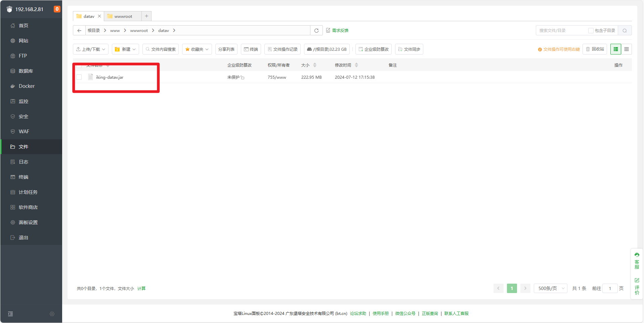Add a new file tab with plus
644x323 pixels.
click(146, 16)
